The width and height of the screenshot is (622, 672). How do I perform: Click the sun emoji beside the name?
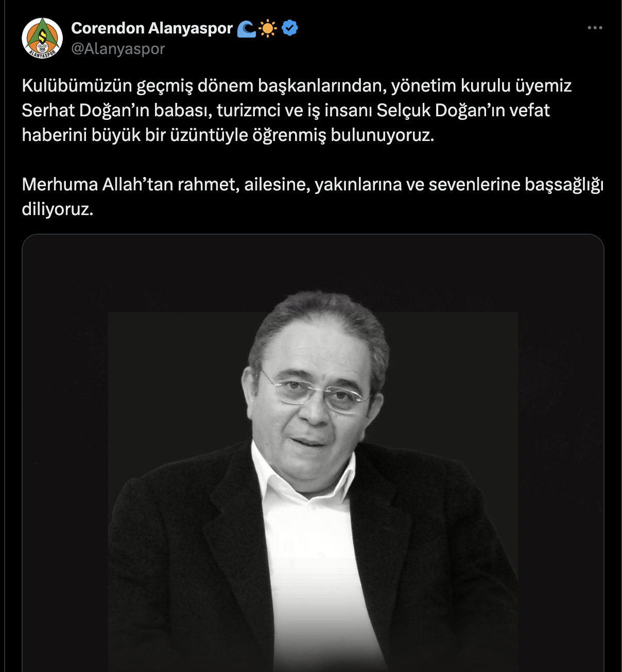click(268, 28)
